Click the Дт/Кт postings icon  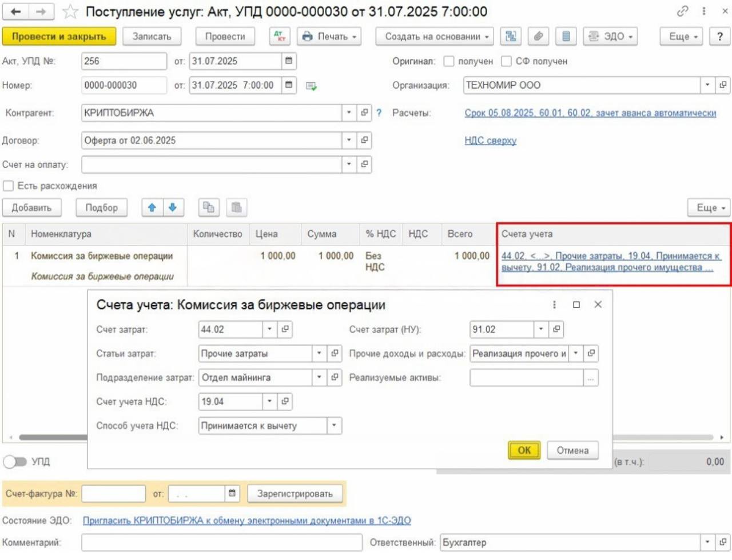click(x=280, y=37)
